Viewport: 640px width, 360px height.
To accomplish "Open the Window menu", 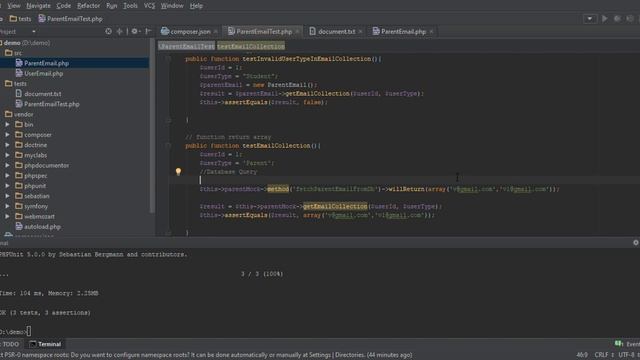I will [x=172, y=6].
